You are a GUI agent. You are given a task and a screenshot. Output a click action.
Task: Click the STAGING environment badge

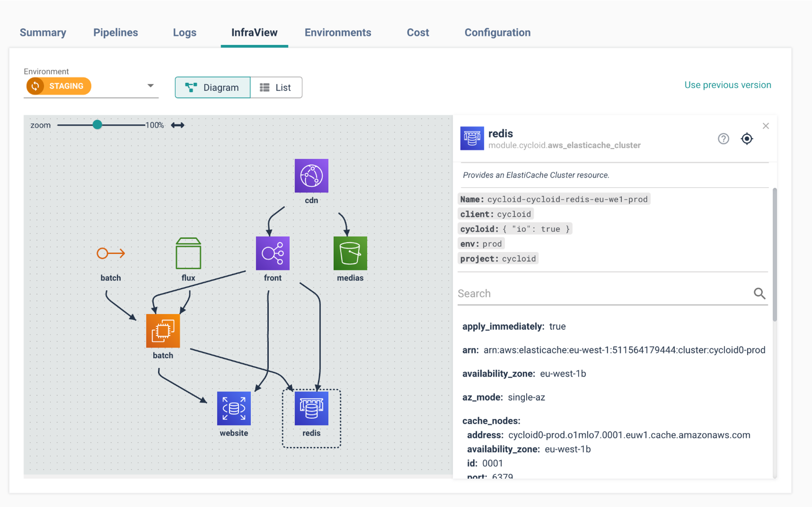58,86
